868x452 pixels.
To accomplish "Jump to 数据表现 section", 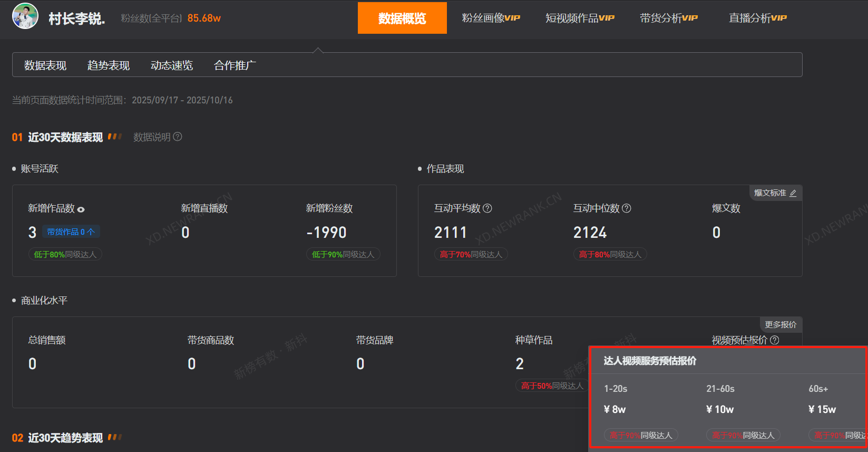I will click(x=45, y=65).
